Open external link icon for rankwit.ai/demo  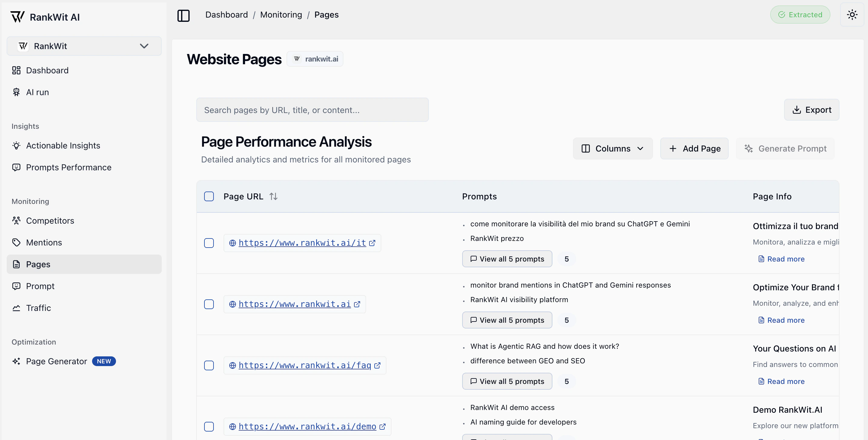click(383, 426)
